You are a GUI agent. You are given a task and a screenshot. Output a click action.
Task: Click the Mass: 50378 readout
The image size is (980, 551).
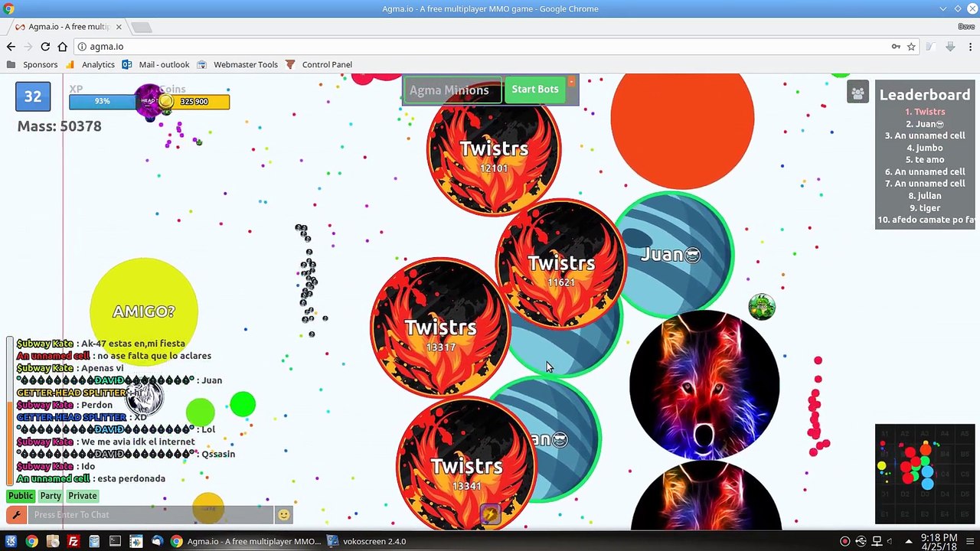[59, 126]
